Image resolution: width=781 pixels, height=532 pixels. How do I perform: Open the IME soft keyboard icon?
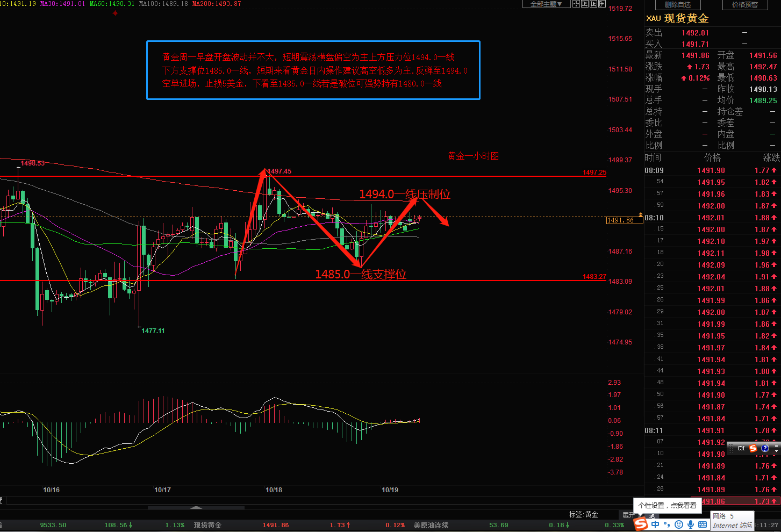(703, 524)
